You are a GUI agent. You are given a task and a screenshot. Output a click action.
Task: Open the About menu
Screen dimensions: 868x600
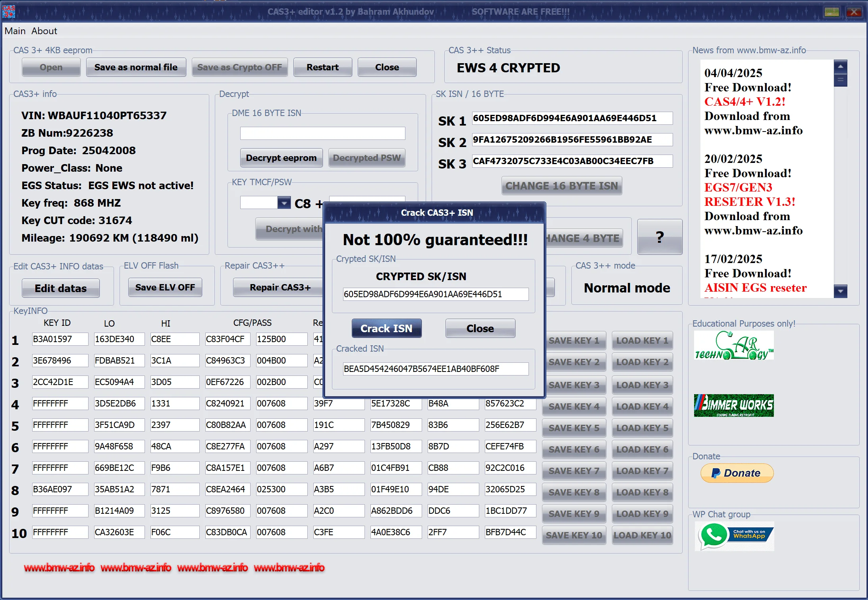44,31
